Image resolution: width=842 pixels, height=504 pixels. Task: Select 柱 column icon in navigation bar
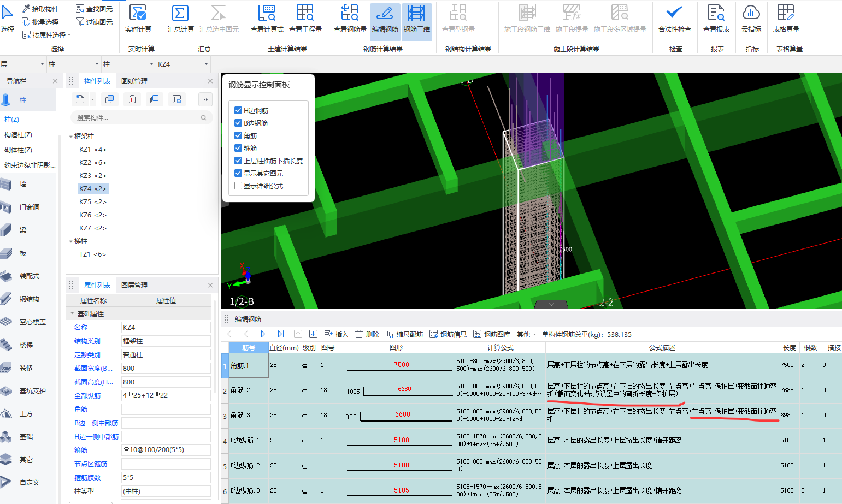tap(6, 100)
